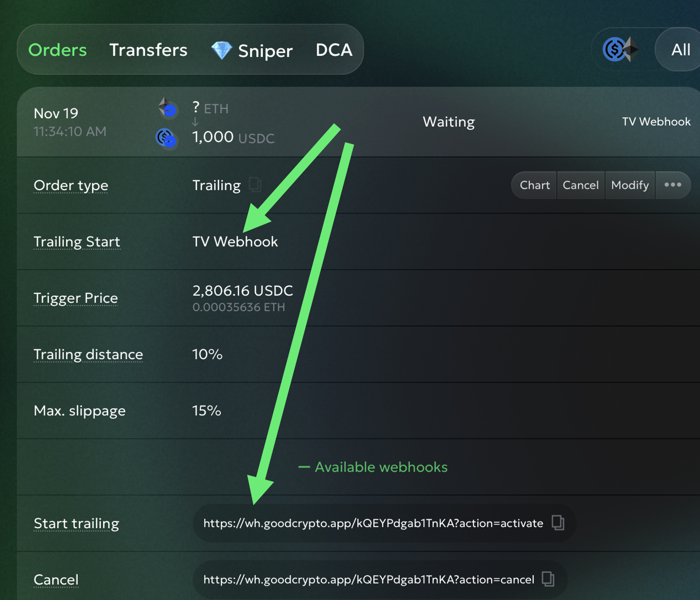Go to the DCA tab
The width and height of the screenshot is (700, 600).
[334, 50]
